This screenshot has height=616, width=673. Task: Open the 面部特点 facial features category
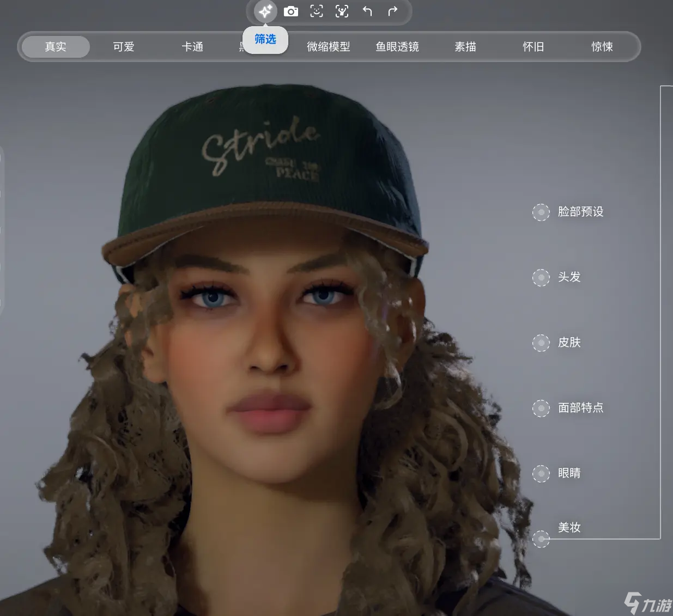pyautogui.click(x=580, y=408)
